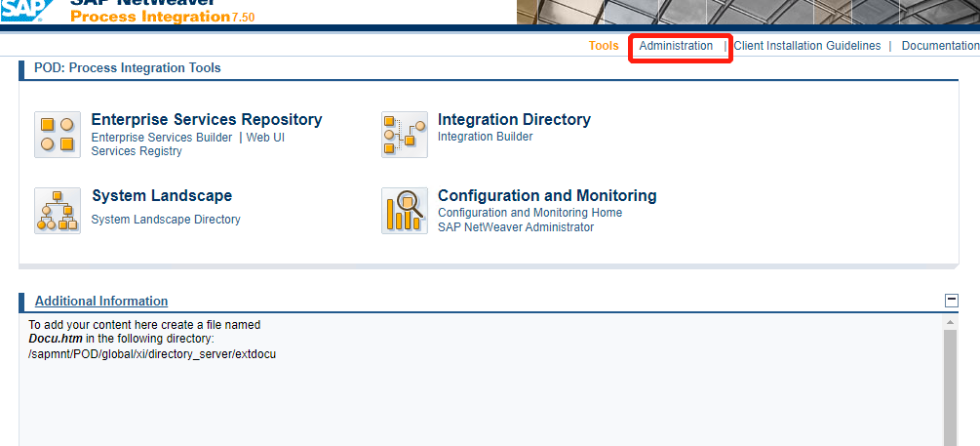Open the Tools tab
The image size is (980, 446).
click(x=604, y=46)
